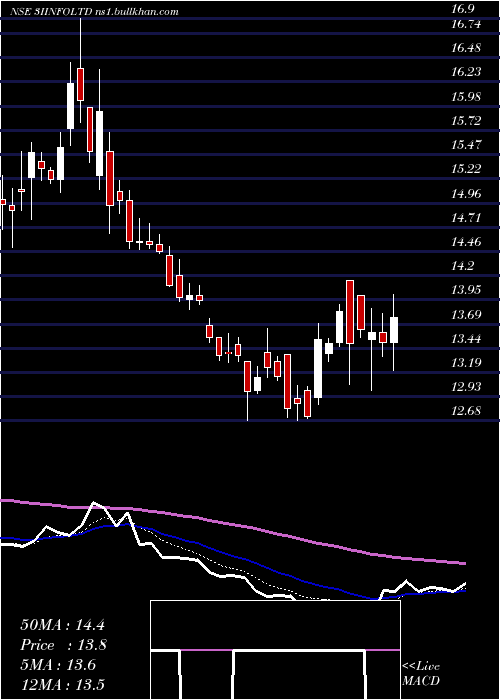Image resolution: width=500 pixels, height=700 pixels.
Task: Click the 13.69 price axis label
Action: (467, 315)
